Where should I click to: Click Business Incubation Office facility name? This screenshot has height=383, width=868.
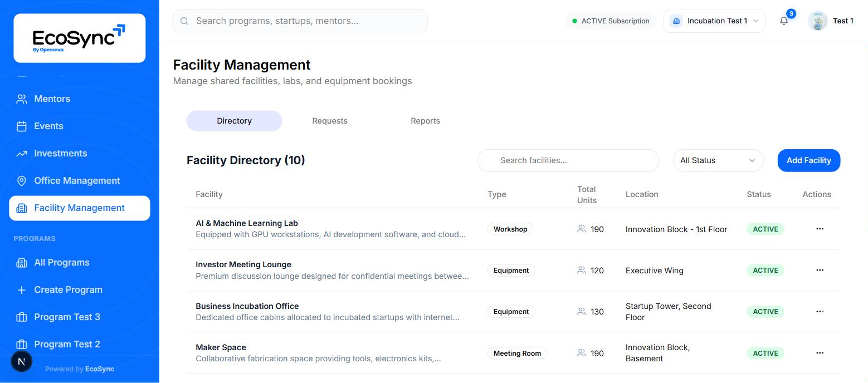247,306
